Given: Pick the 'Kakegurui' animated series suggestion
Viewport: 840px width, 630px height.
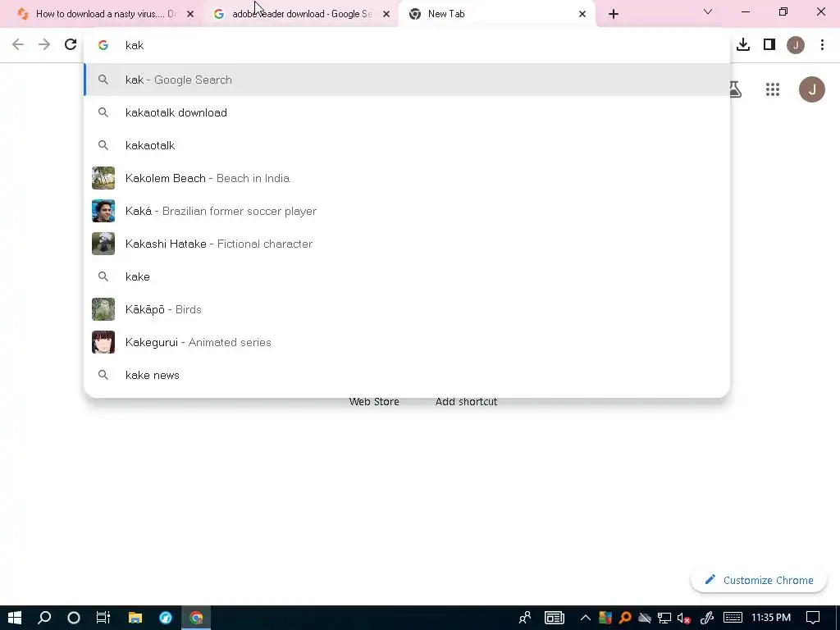Looking at the screenshot, I should (407, 342).
